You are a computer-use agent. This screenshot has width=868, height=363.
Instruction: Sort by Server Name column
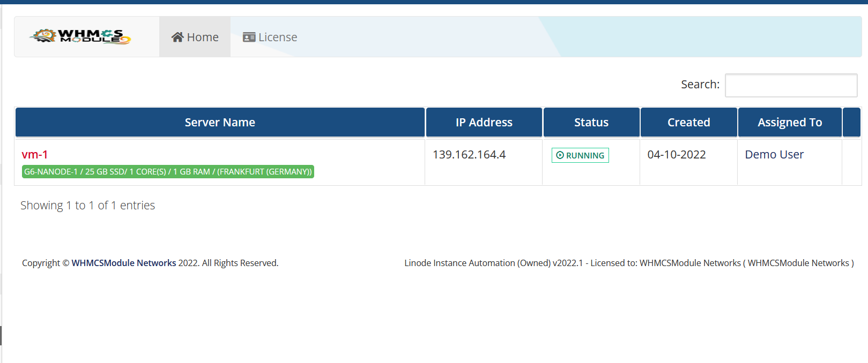(x=220, y=122)
